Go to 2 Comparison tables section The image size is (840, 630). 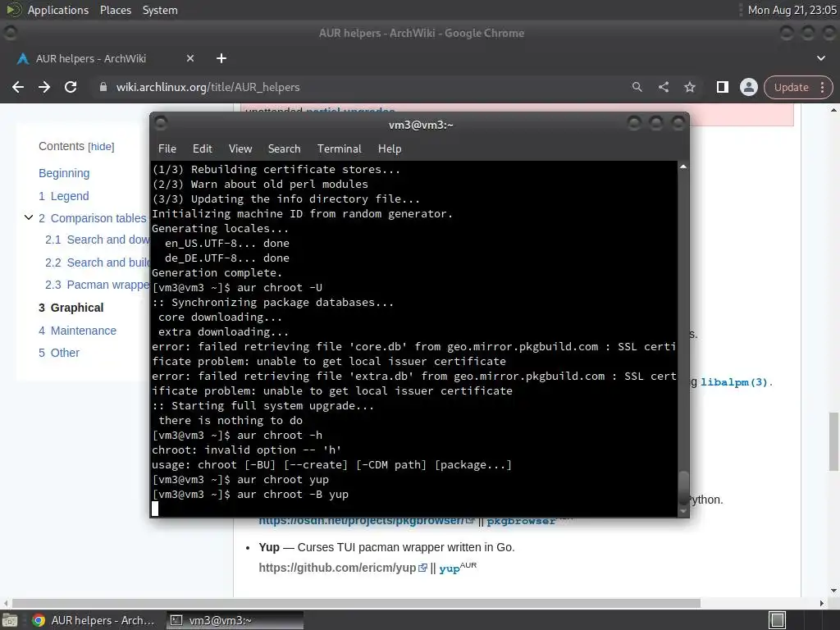tap(92, 218)
